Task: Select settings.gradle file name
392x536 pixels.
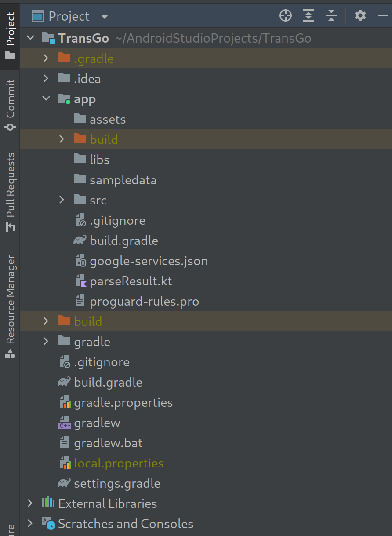Action: 117,484
